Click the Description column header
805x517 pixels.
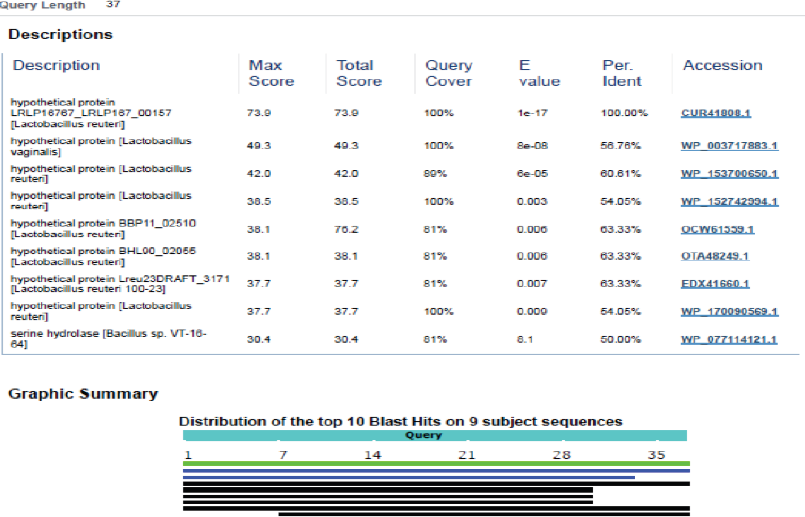(x=57, y=65)
